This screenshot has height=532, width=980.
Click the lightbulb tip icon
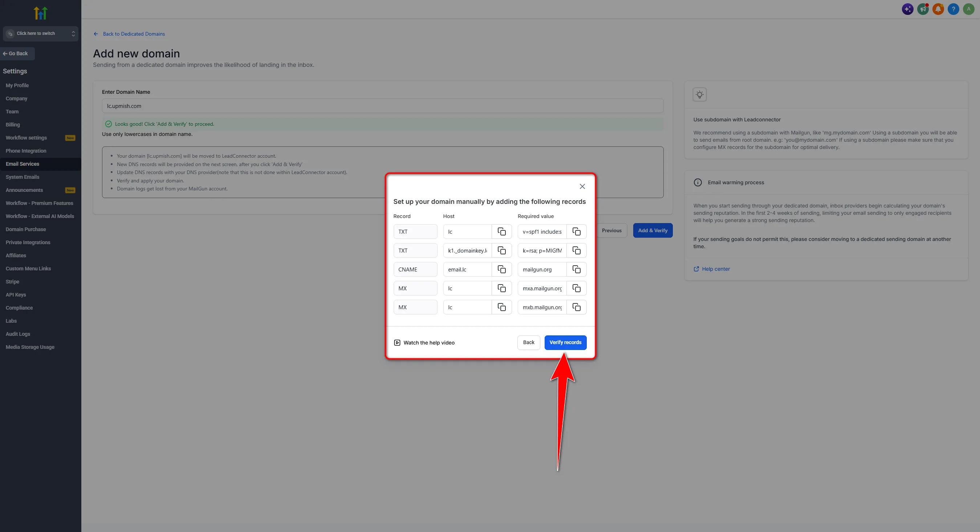700,94
